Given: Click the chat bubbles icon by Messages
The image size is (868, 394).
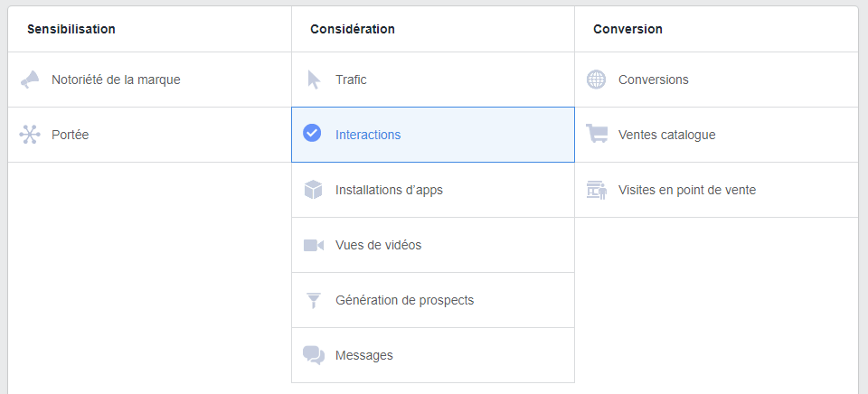Looking at the screenshot, I should [314, 355].
